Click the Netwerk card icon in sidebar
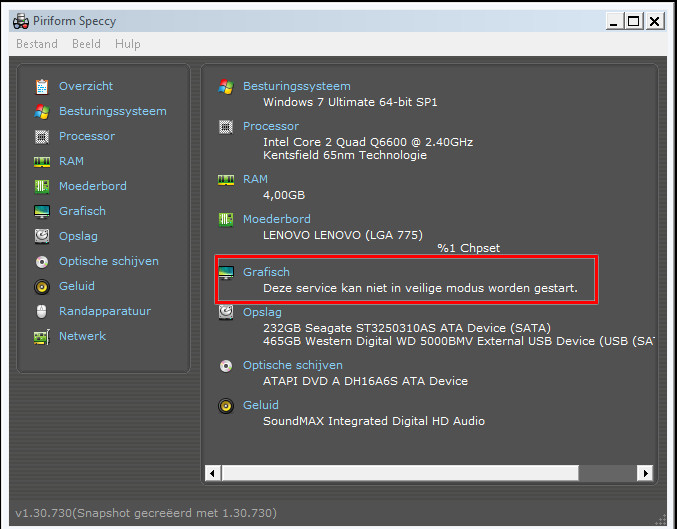677x529 pixels. pos(42,337)
